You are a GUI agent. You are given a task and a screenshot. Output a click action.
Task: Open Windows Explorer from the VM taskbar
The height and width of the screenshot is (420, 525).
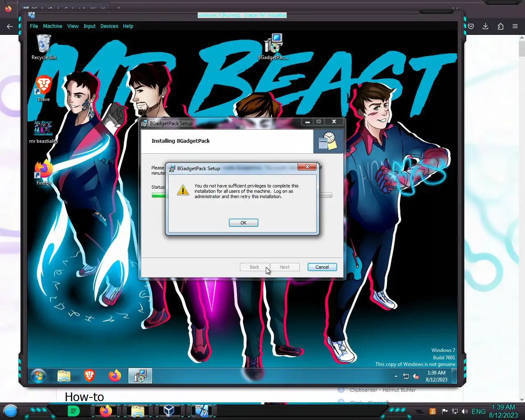coord(64,376)
